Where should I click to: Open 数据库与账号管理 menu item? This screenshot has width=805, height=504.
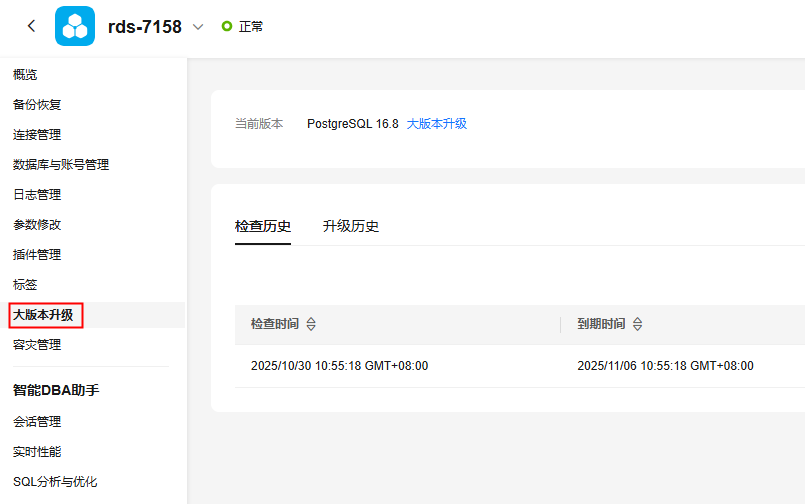point(61,164)
